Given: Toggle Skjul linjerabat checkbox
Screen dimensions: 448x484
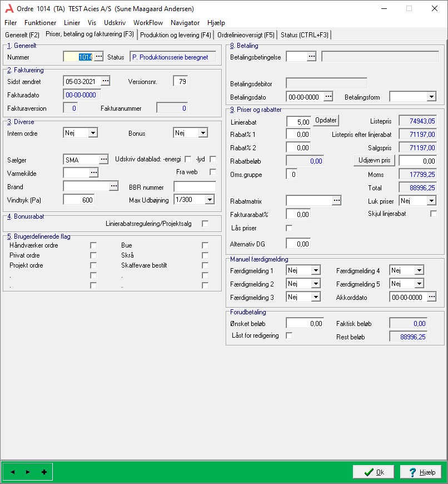Looking at the screenshot, I should [x=434, y=214].
